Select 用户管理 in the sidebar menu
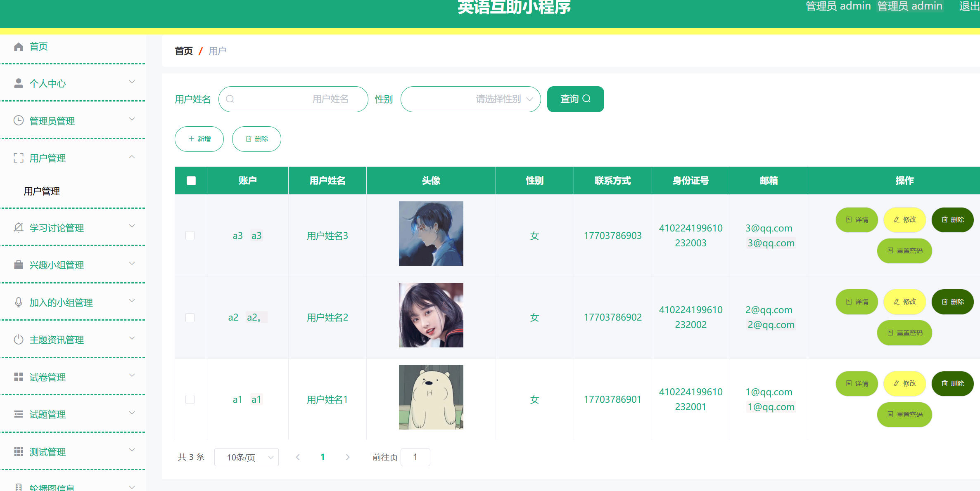Screen dimensions: 980x491 pos(41,191)
